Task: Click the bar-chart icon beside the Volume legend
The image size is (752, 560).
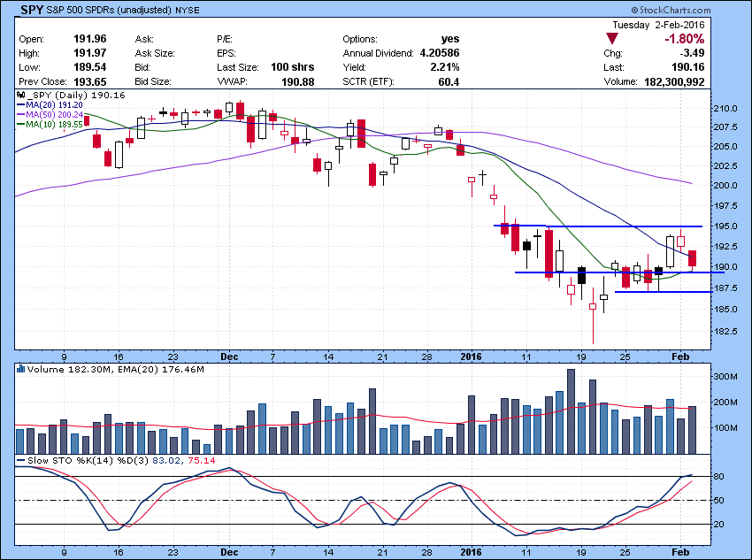Action: click(20, 369)
